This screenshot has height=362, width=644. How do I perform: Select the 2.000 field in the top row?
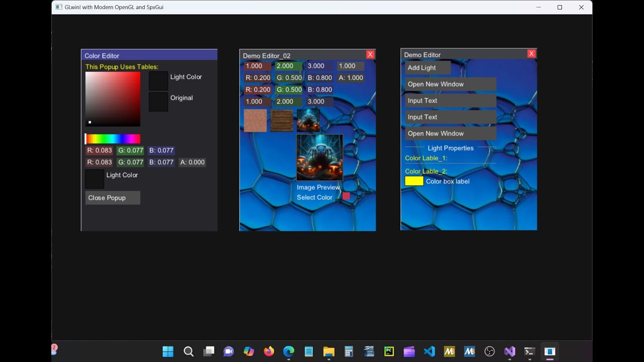point(289,66)
